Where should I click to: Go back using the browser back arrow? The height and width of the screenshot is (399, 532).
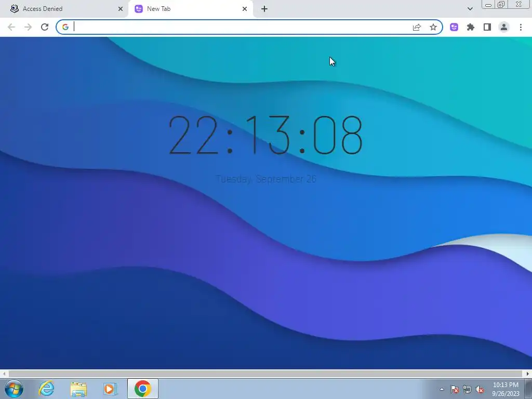point(11,27)
